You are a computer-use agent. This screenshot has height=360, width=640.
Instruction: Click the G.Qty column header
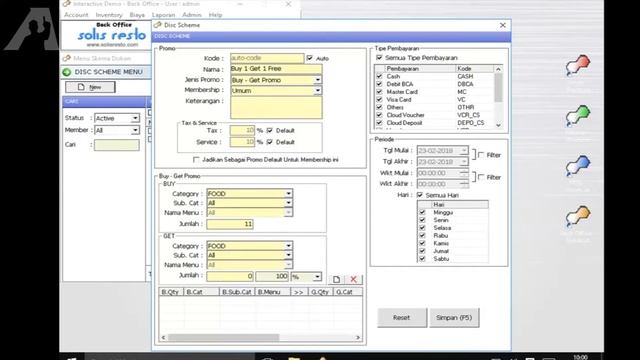(x=320, y=292)
